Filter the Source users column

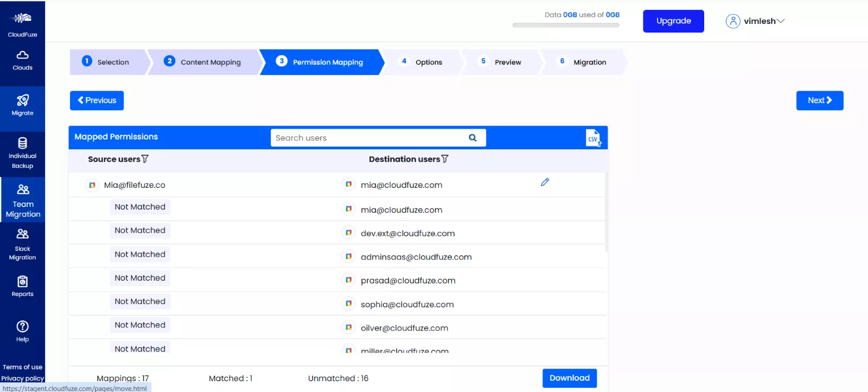(x=145, y=159)
